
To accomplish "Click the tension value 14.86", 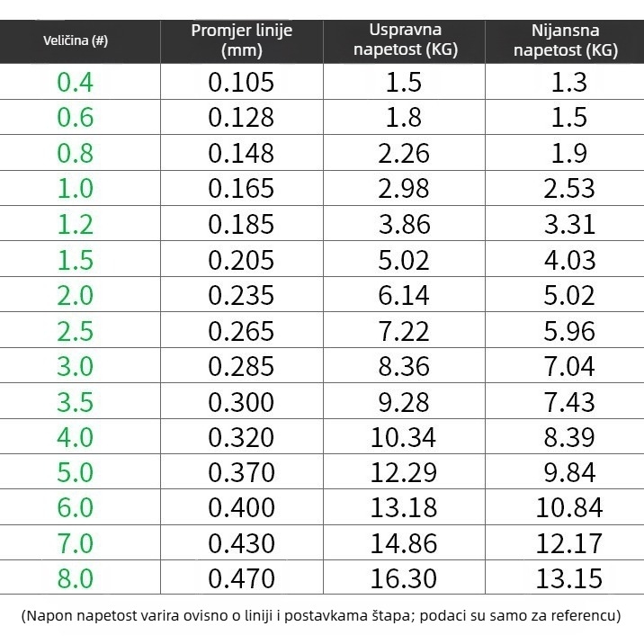I will (404, 543).
